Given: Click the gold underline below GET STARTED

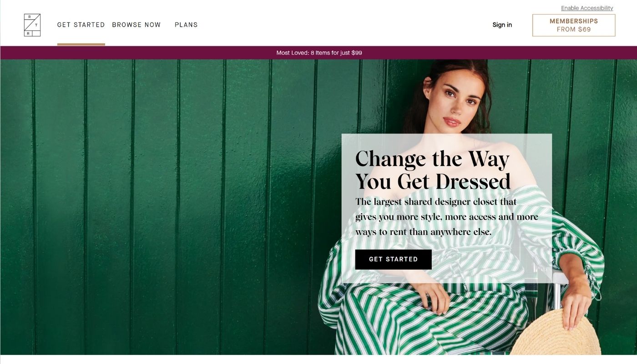Looking at the screenshot, I should pyautogui.click(x=81, y=44).
